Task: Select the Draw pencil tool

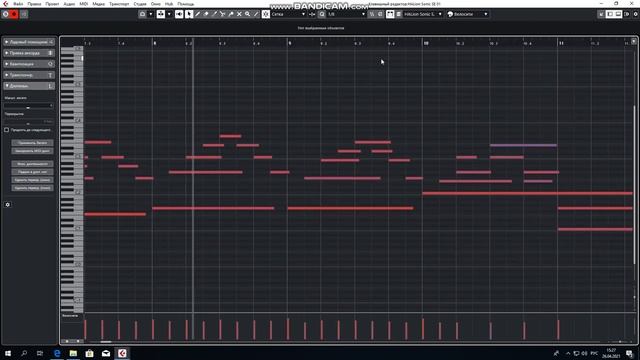Action: click(198, 14)
